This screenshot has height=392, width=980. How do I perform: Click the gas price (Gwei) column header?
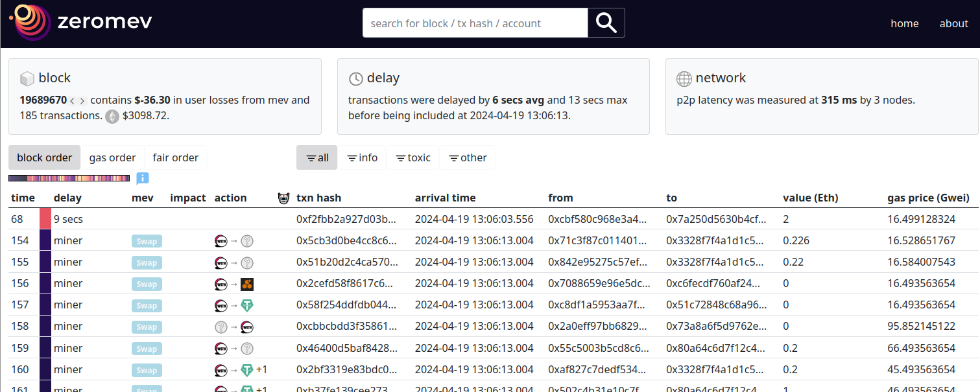click(928, 198)
